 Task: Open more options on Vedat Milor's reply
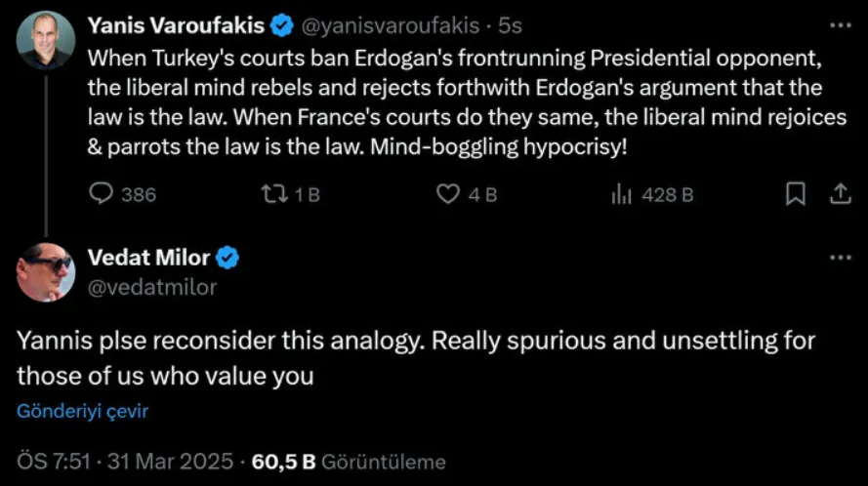[840, 258]
